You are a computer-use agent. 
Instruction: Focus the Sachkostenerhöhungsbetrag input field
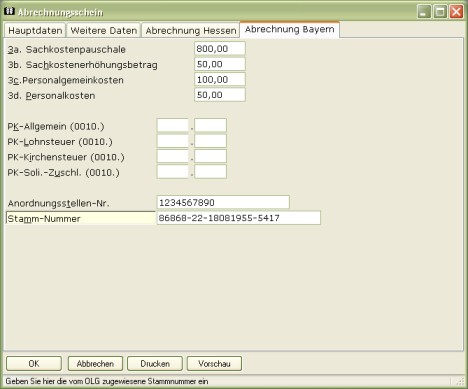coord(220,64)
